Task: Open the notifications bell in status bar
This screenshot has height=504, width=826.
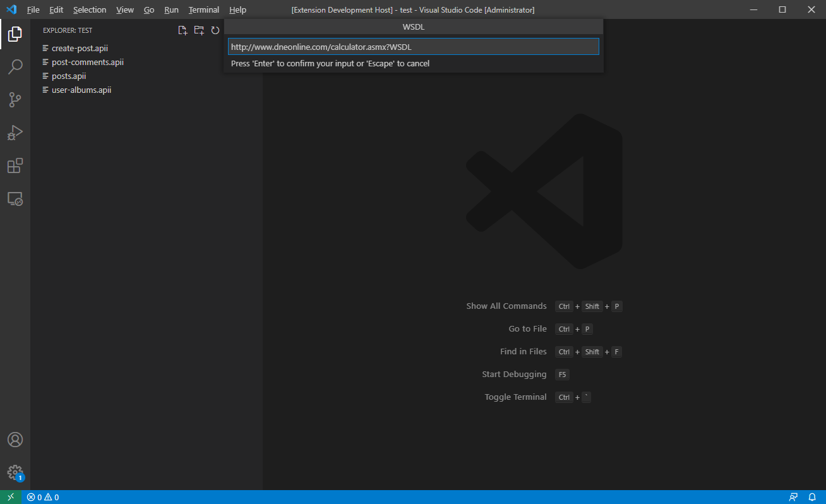Action: point(812,497)
